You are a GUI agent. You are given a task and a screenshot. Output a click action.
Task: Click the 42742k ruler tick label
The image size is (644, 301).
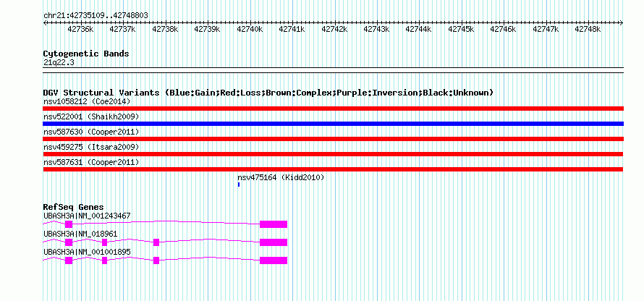coord(334,29)
